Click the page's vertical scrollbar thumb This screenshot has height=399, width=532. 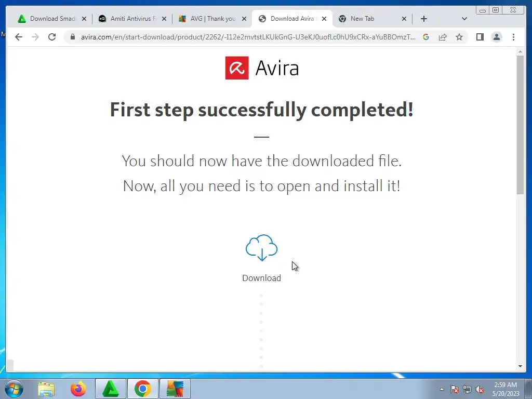[x=520, y=125]
